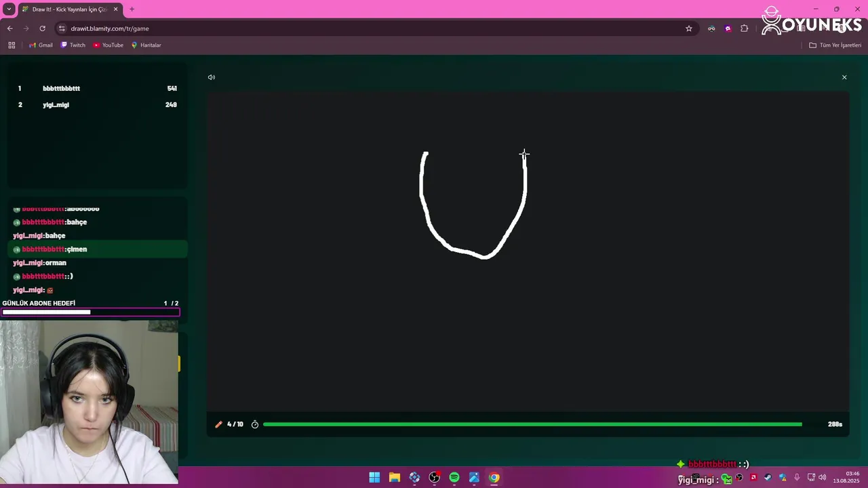Open the Twitch bookmark
Viewport: 868px width, 488px height.
(73, 45)
